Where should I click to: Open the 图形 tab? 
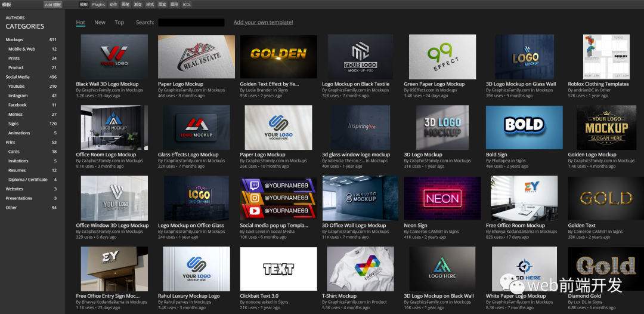point(175,5)
